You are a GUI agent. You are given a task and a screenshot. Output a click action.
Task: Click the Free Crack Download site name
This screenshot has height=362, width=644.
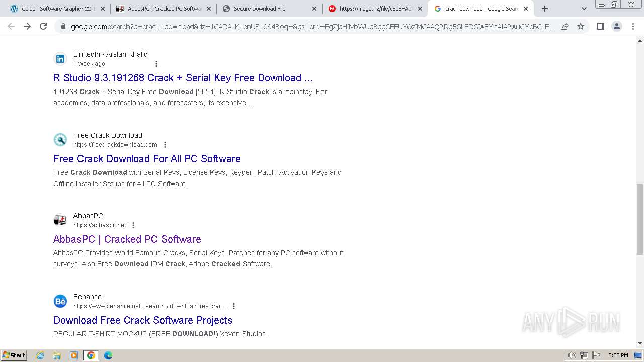click(x=108, y=135)
